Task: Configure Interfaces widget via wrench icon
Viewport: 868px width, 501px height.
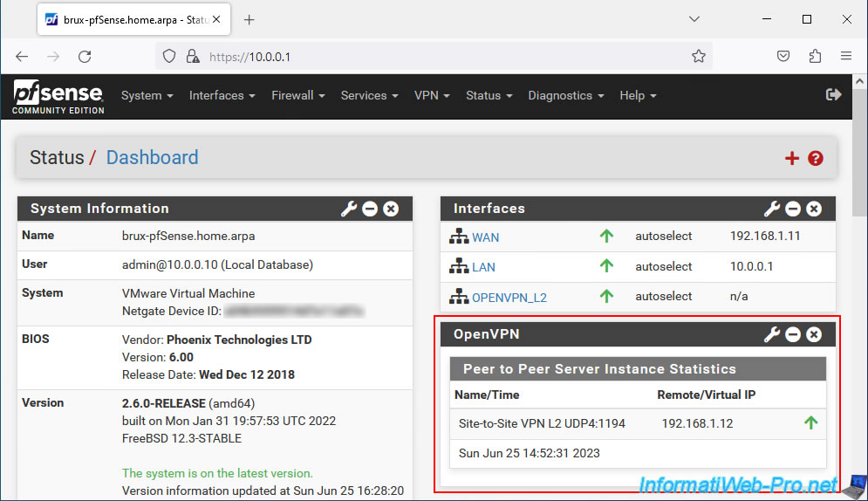Action: click(x=772, y=209)
